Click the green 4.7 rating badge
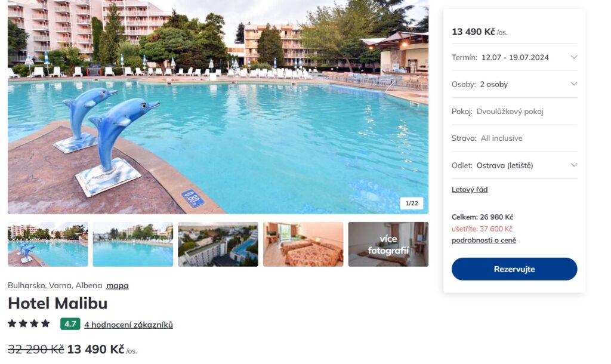 pyautogui.click(x=70, y=324)
